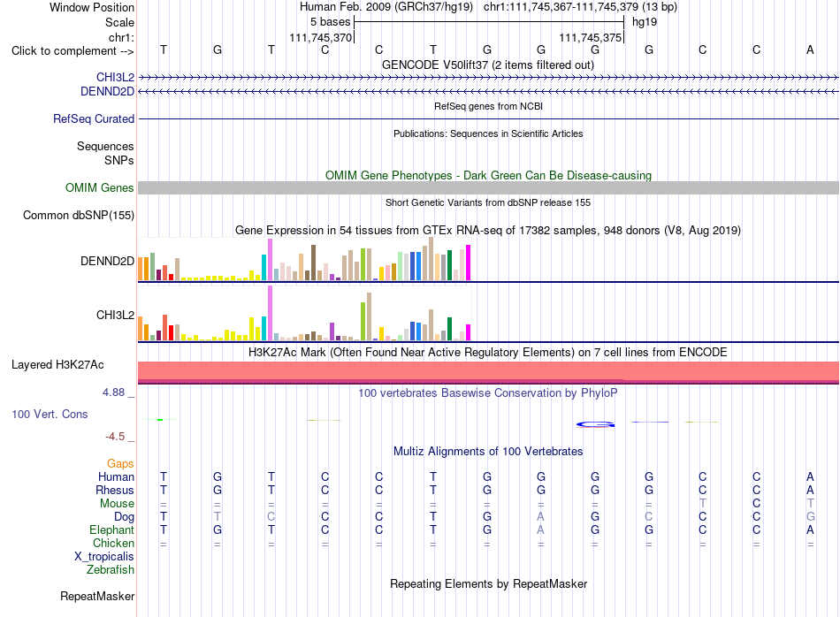Open OMIM Gene Phenotypes track title

[488, 175]
